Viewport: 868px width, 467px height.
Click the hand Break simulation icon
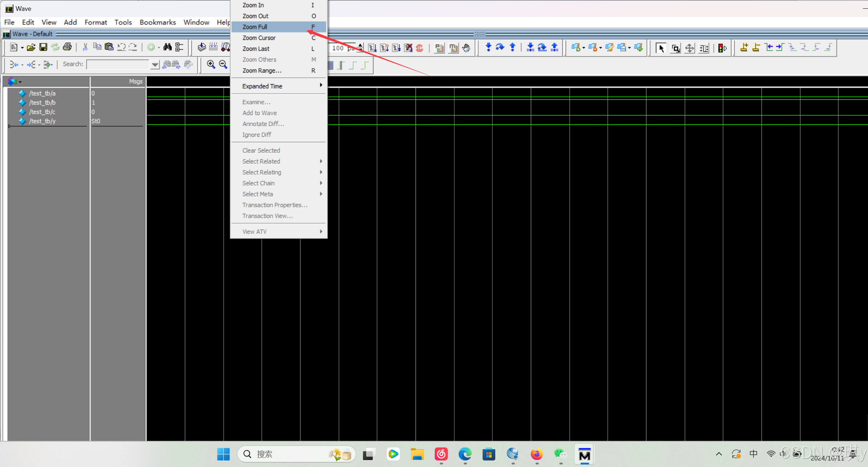click(466, 48)
